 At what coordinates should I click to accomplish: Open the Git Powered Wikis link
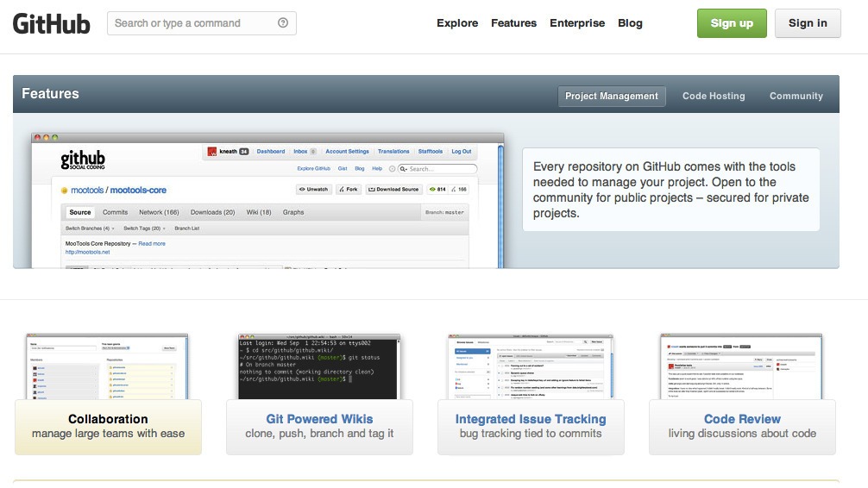(x=319, y=419)
